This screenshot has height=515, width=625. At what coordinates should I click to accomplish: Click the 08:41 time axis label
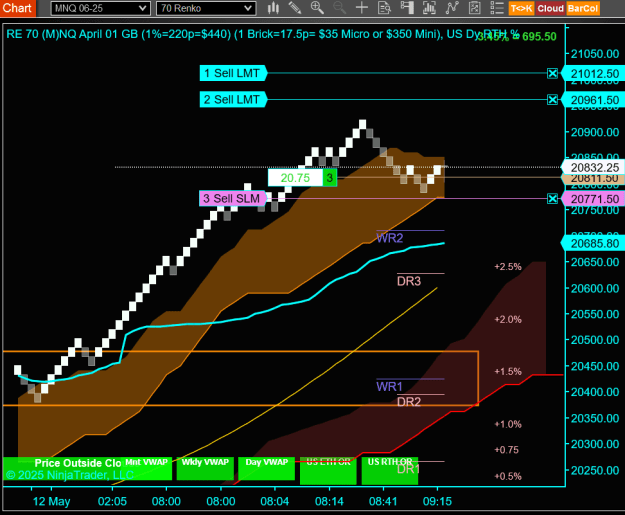[x=383, y=501]
